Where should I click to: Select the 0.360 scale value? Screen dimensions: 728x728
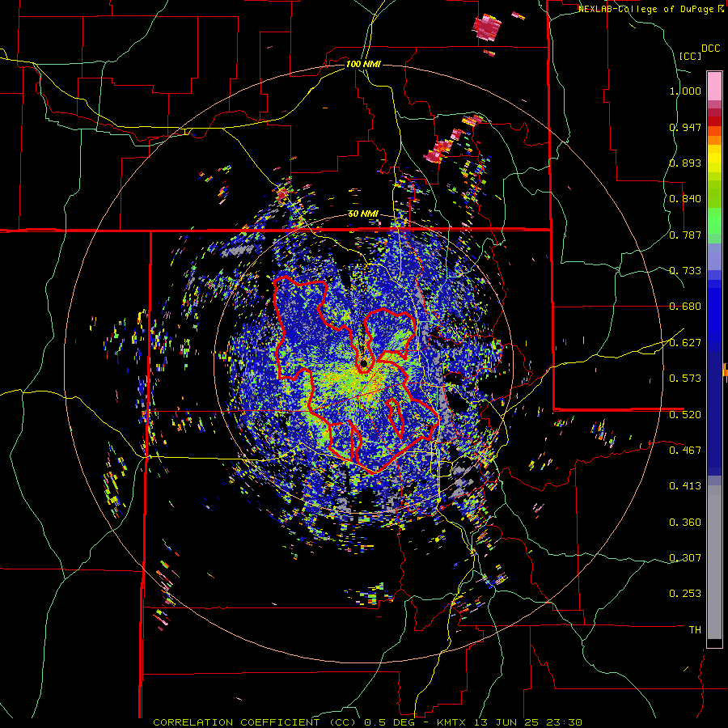click(685, 523)
